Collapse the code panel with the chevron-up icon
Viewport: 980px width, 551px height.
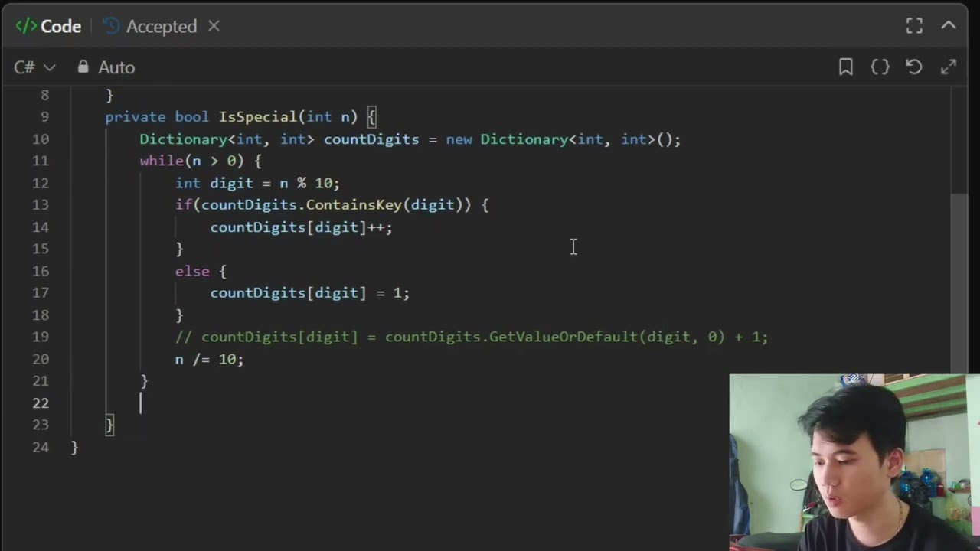pos(949,26)
